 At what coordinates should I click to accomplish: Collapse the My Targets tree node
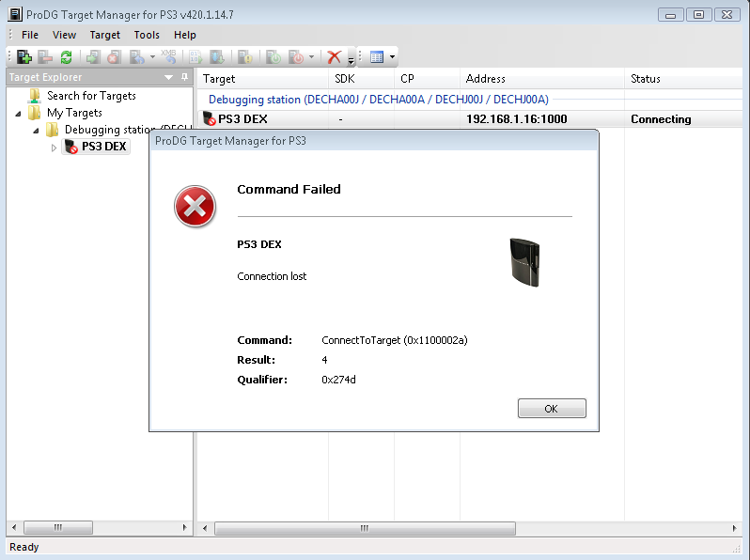(x=18, y=114)
